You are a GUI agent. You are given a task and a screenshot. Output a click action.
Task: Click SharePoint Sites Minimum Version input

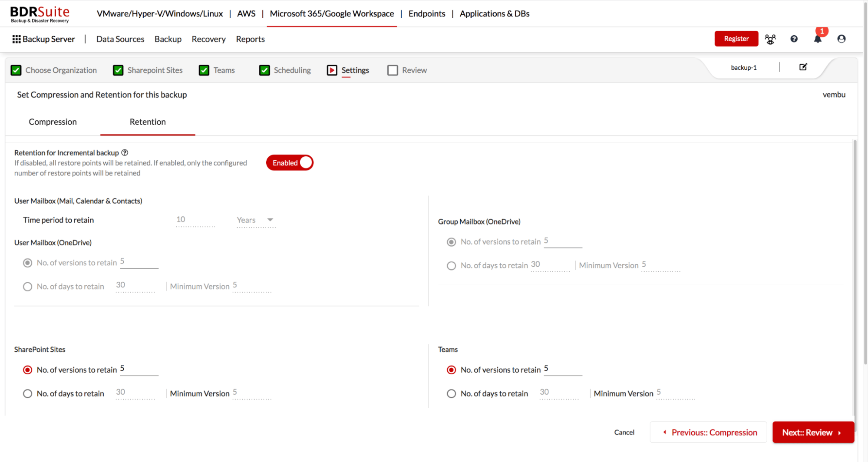(252, 393)
